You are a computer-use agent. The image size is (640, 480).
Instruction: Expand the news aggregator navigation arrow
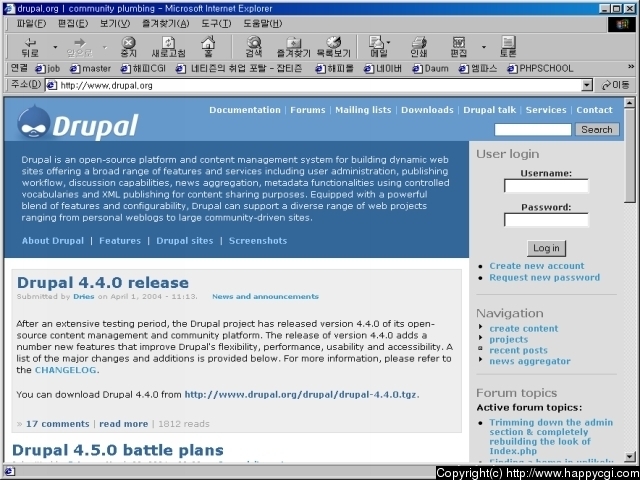click(x=481, y=360)
